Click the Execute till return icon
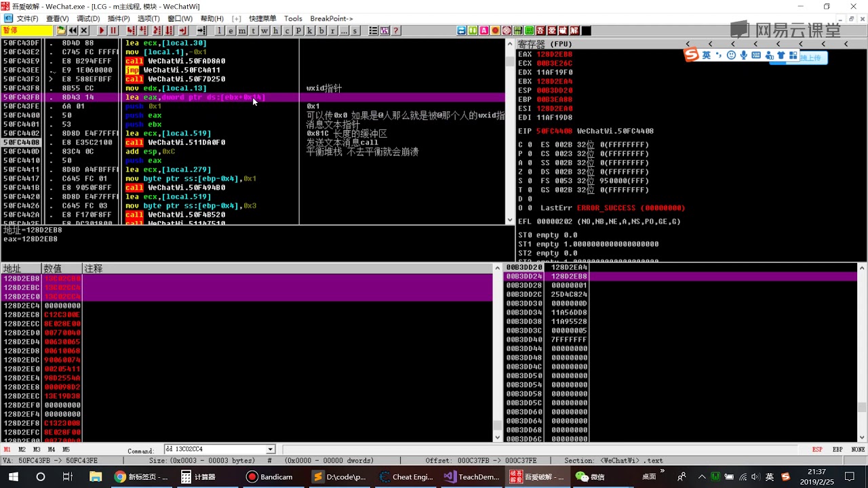This screenshot has width=868, height=488. coord(183,30)
